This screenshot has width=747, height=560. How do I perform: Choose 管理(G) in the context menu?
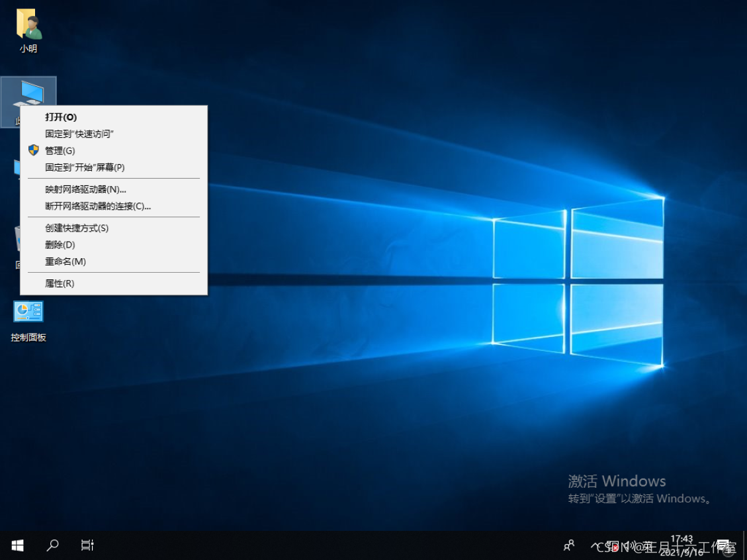coord(113,151)
